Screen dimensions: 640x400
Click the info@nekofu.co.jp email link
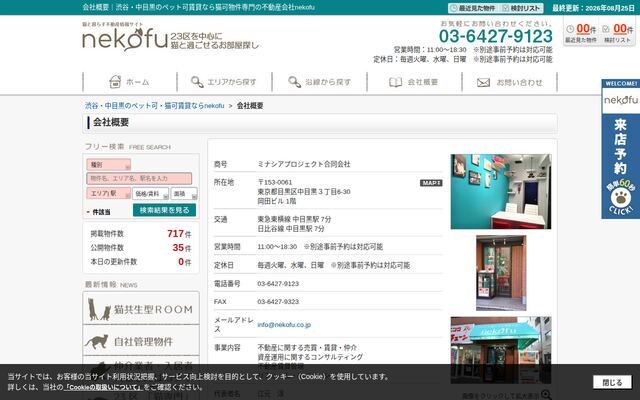point(284,325)
